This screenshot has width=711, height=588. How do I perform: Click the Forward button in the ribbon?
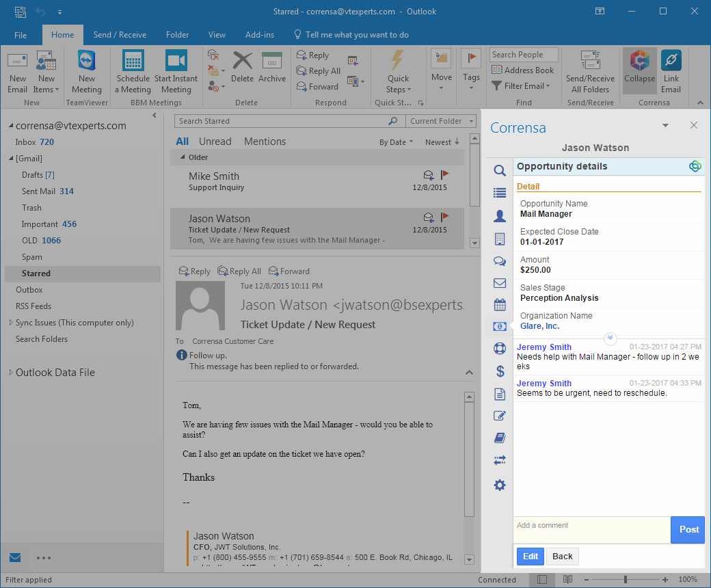(317, 86)
